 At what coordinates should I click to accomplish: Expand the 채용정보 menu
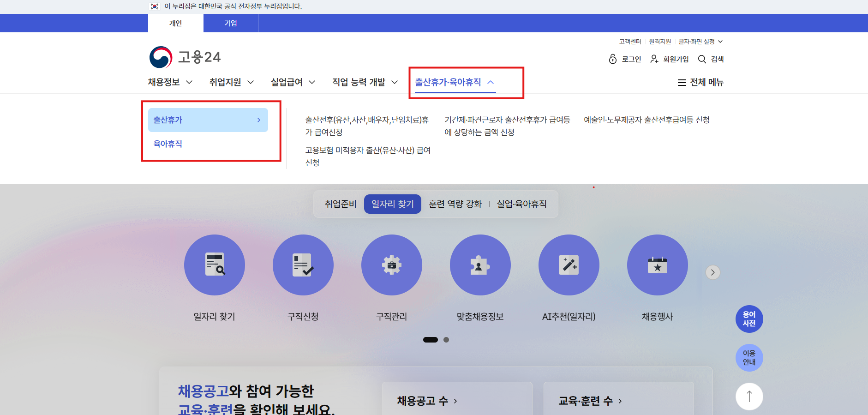[170, 82]
